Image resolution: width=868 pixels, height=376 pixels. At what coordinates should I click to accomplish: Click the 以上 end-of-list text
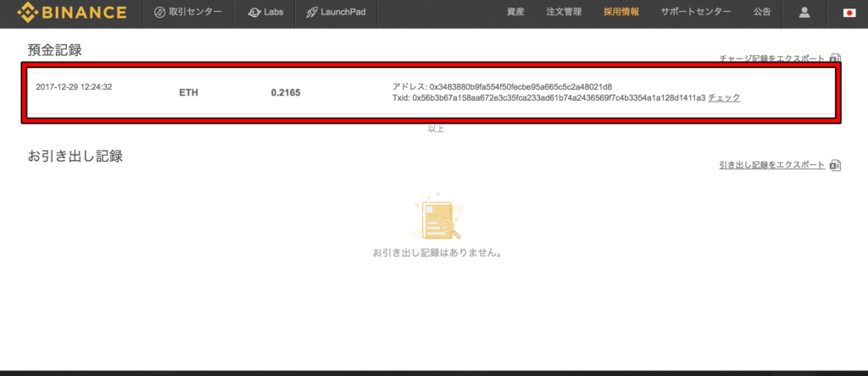[x=437, y=129]
